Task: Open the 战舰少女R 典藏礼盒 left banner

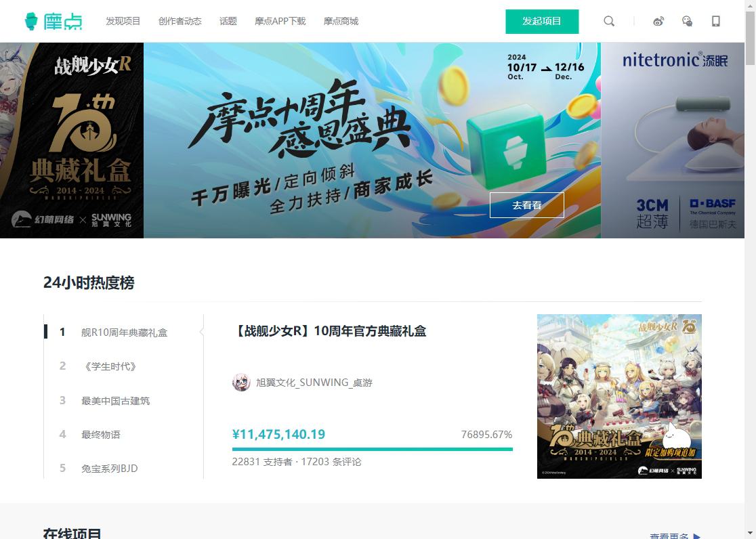Action: tap(72, 140)
